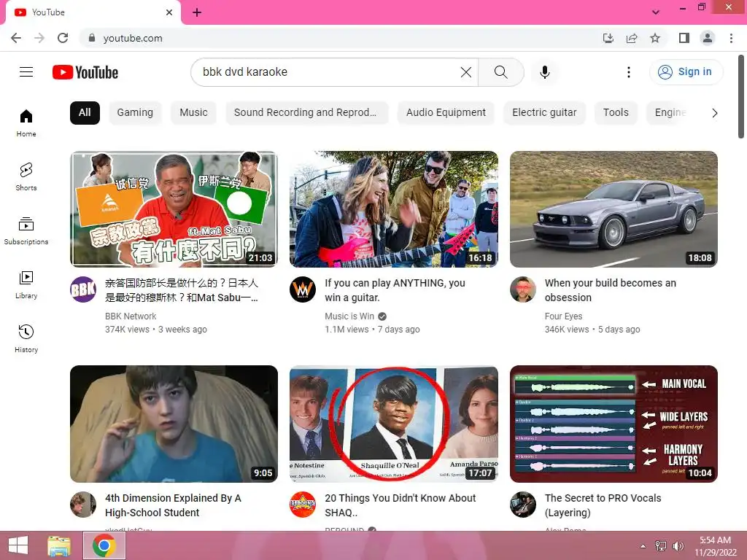This screenshot has height=560, width=747.
Task: Click the BBK Network channel avatar
Action: tap(83, 289)
